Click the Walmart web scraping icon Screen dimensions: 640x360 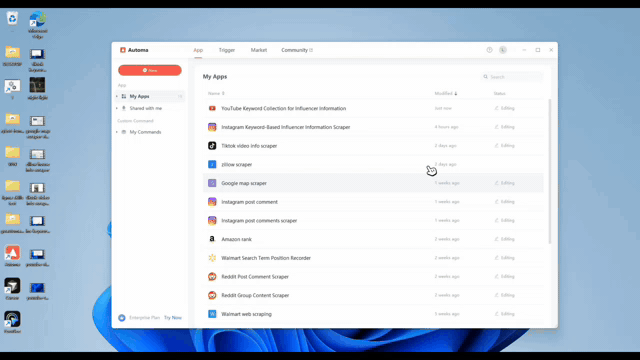(212, 314)
